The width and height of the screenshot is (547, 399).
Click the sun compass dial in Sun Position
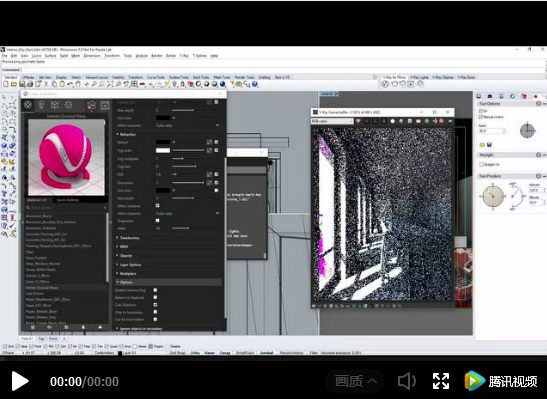493,197
